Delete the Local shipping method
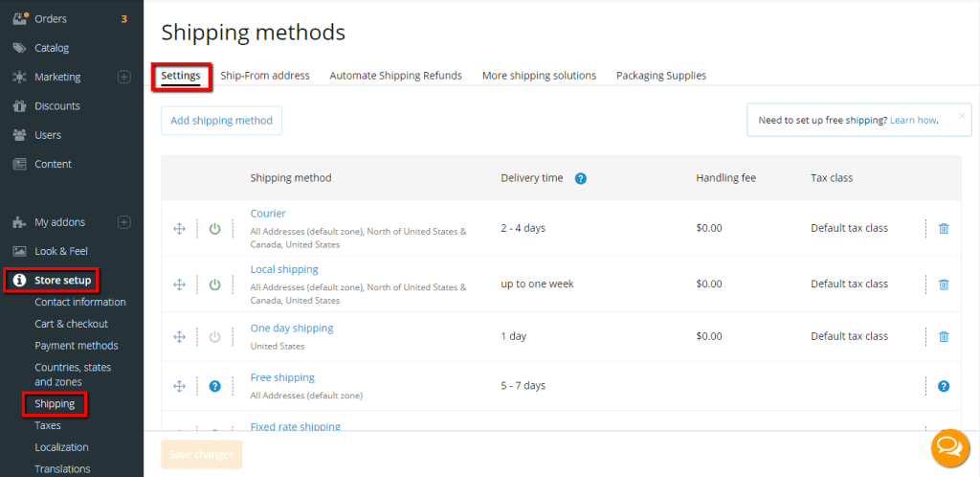 (x=944, y=284)
